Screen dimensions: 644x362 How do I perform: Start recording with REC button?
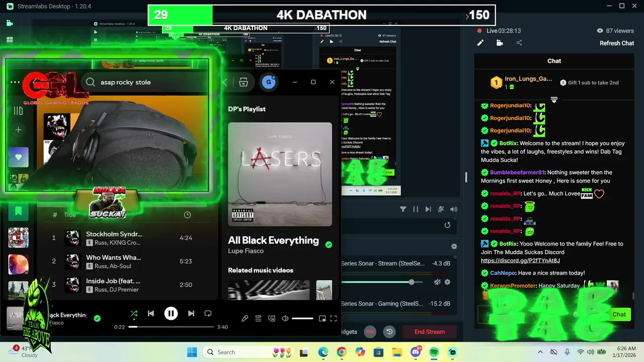[370, 332]
